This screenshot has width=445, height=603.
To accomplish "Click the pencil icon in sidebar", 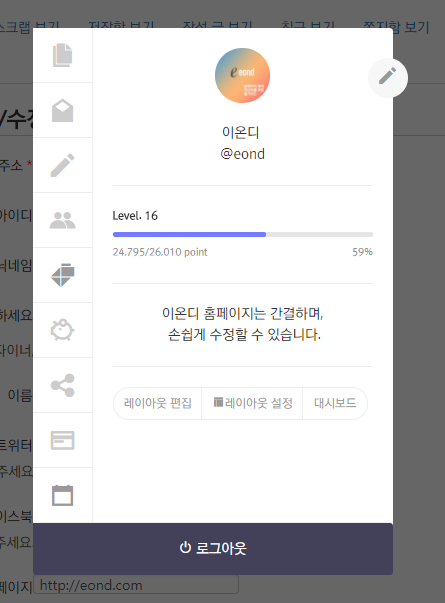I will pos(62,165).
